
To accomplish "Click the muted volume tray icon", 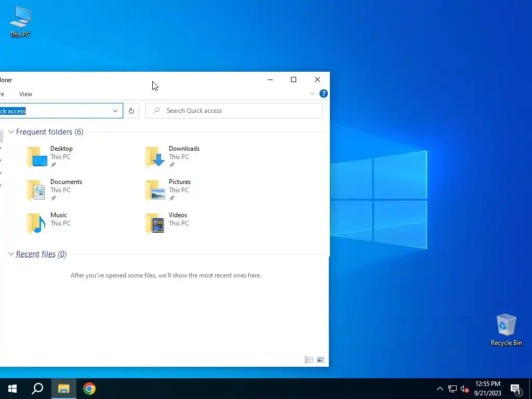I will [464, 389].
